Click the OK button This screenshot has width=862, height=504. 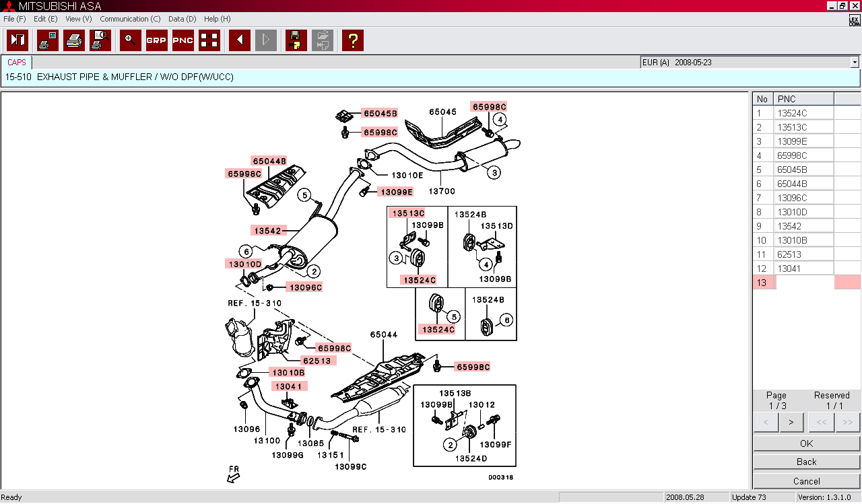click(x=806, y=443)
